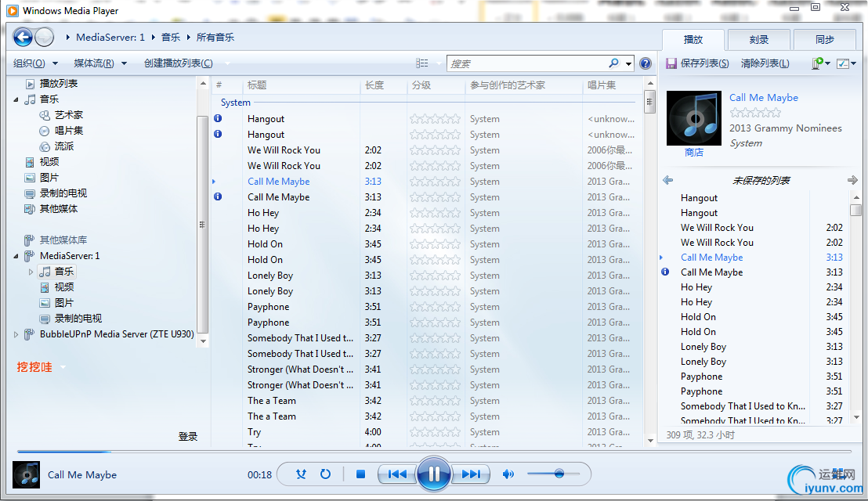Viewport: 868px width, 501px height.
Task: Rate the first We Will Rock You row's stars
Action: pyautogui.click(x=435, y=150)
